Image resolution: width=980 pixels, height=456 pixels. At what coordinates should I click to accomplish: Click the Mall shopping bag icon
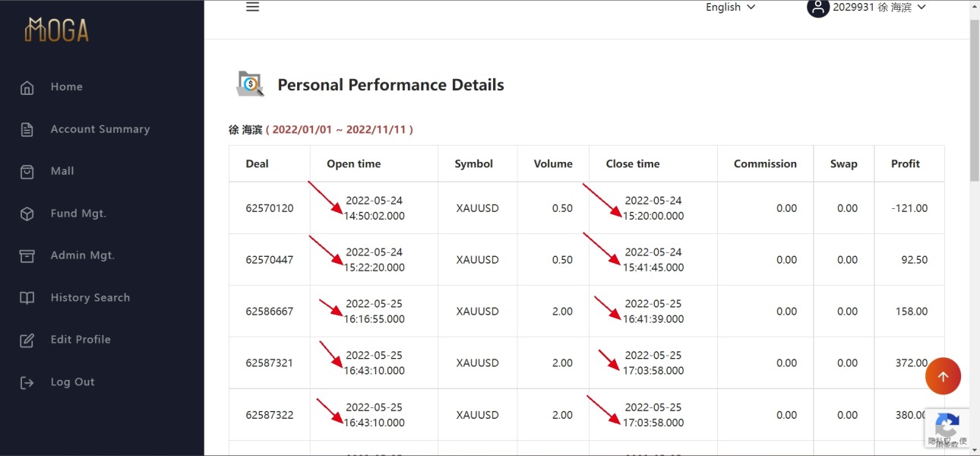pyautogui.click(x=27, y=172)
